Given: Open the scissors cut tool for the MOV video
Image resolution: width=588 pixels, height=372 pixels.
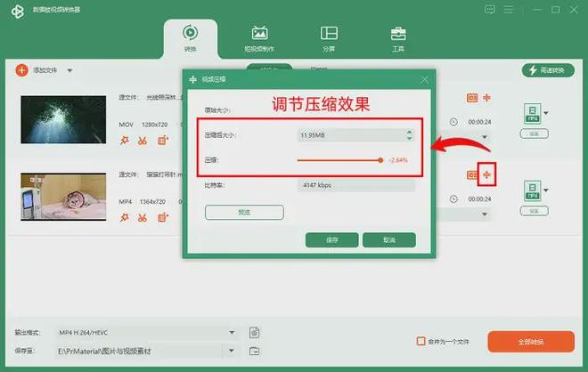Looking at the screenshot, I should coord(143,140).
